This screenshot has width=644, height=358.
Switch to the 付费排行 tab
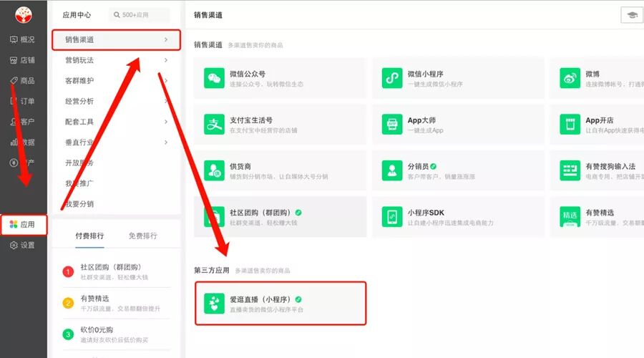click(89, 236)
